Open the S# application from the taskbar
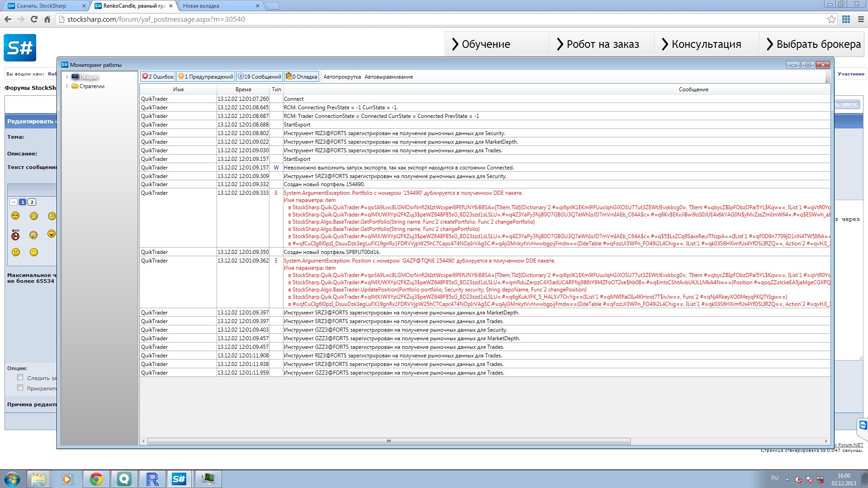Viewport: 868px width, 488px height. [x=179, y=479]
